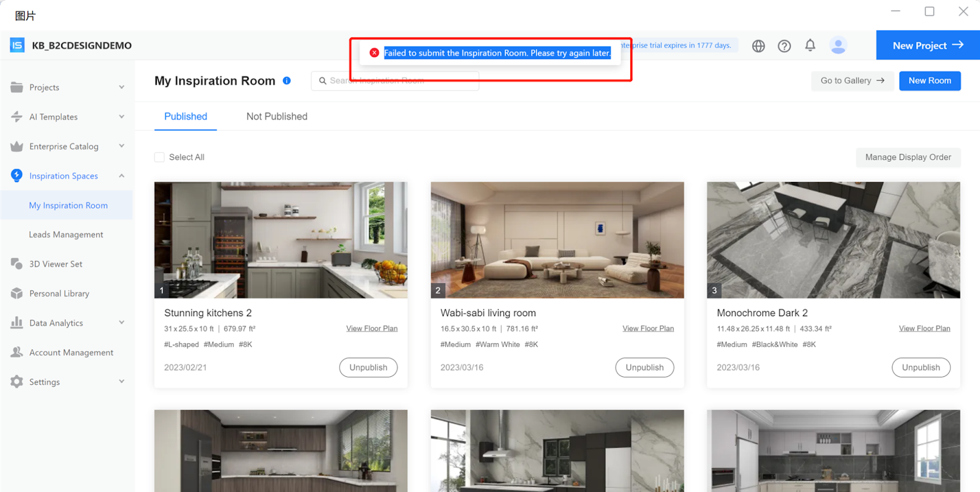Click the Data Analytics bar chart icon
Viewport: 980px width, 492px height.
[x=17, y=323]
